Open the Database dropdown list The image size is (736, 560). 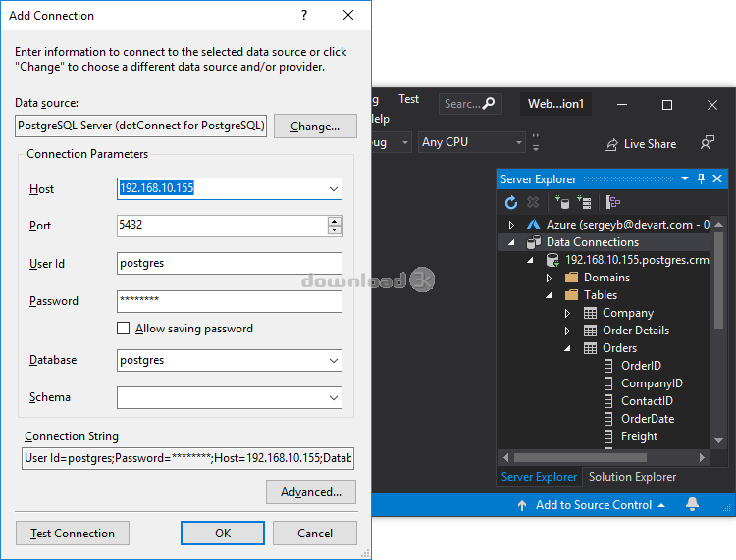[x=334, y=361]
